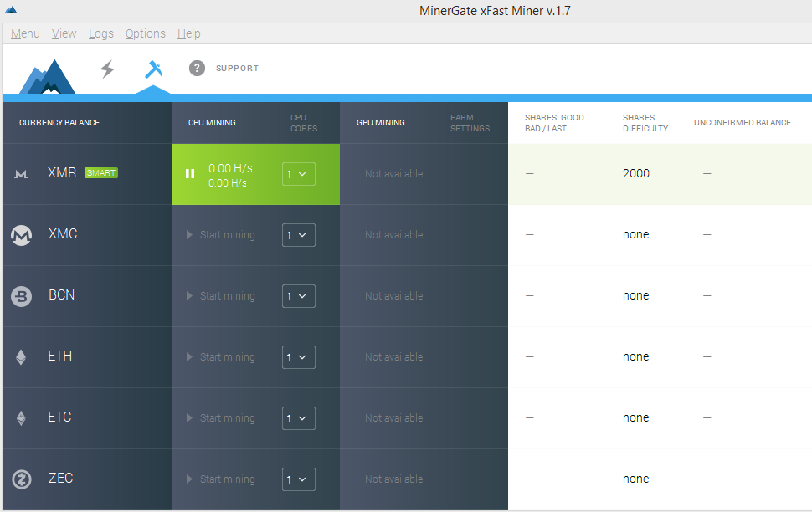The height and width of the screenshot is (512, 812).
Task: Click the SHARES DIFFICULTY column header
Action: coord(645,123)
